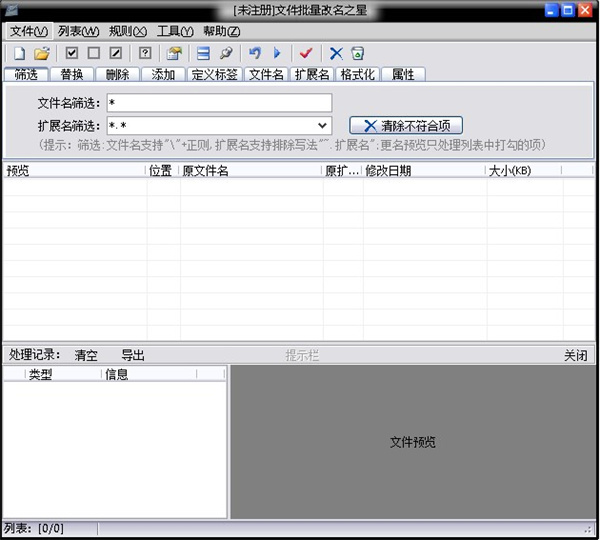
Task: Open the 文件(V) menu
Action: click(28, 31)
